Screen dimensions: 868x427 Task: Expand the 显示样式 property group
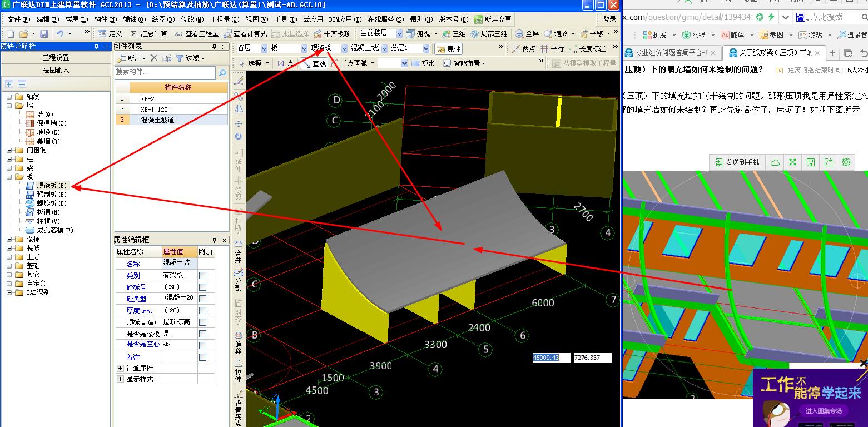120,379
